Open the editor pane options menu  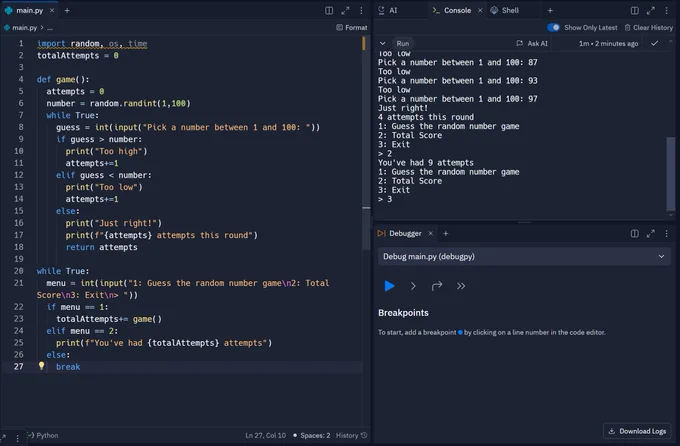(x=361, y=10)
